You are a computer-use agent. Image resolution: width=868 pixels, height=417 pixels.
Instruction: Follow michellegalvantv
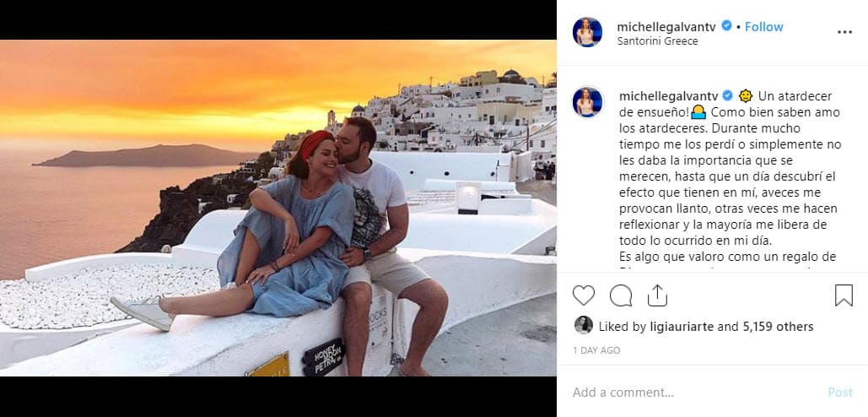click(x=763, y=27)
